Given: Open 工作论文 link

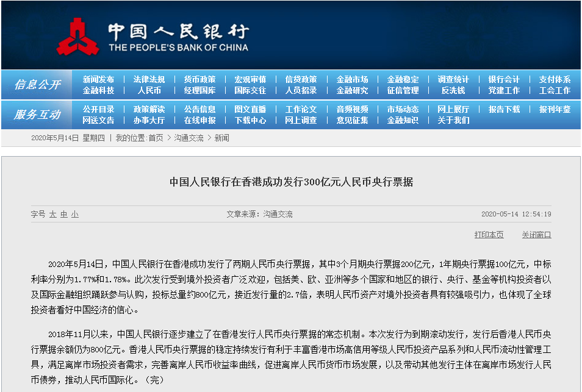Looking at the screenshot, I should [x=301, y=109].
